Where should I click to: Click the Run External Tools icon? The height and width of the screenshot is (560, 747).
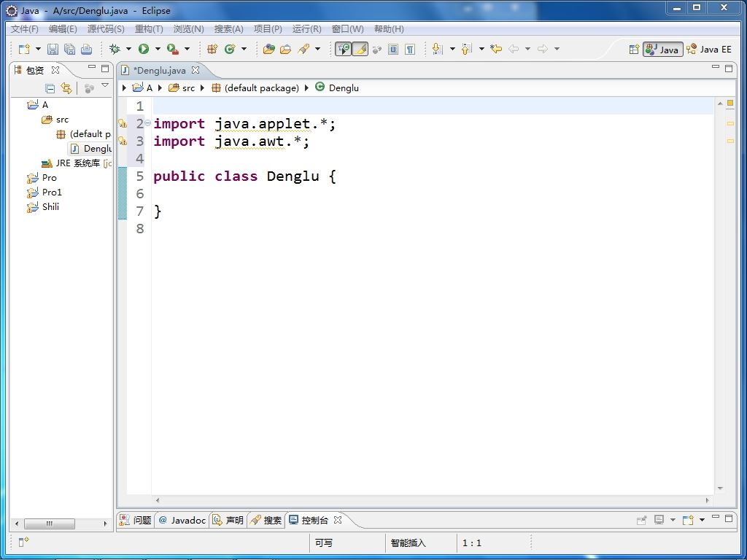pyautogui.click(x=172, y=49)
